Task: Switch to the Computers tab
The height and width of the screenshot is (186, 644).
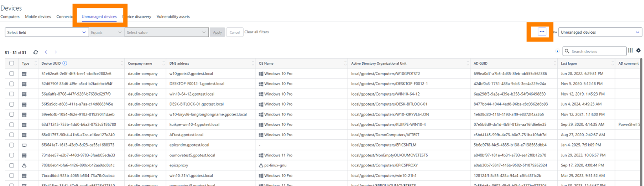Action: [10, 16]
